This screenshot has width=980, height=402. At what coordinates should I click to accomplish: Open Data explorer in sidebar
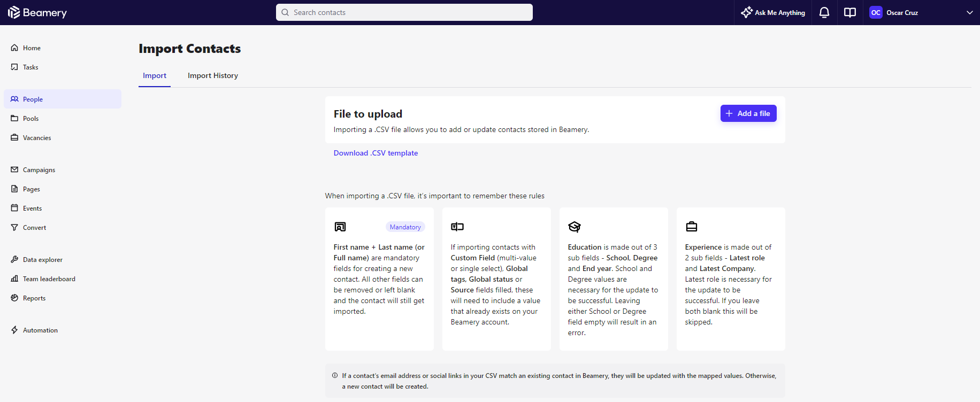[63, 259]
